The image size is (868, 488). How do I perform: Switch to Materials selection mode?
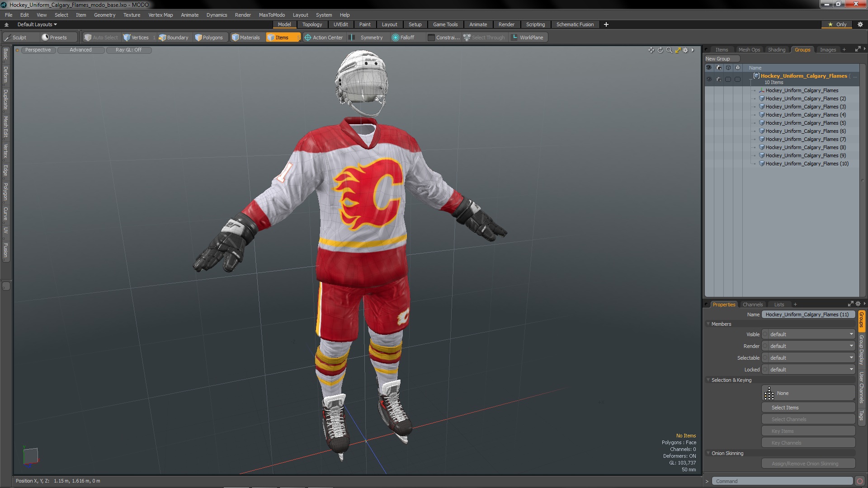pyautogui.click(x=246, y=38)
